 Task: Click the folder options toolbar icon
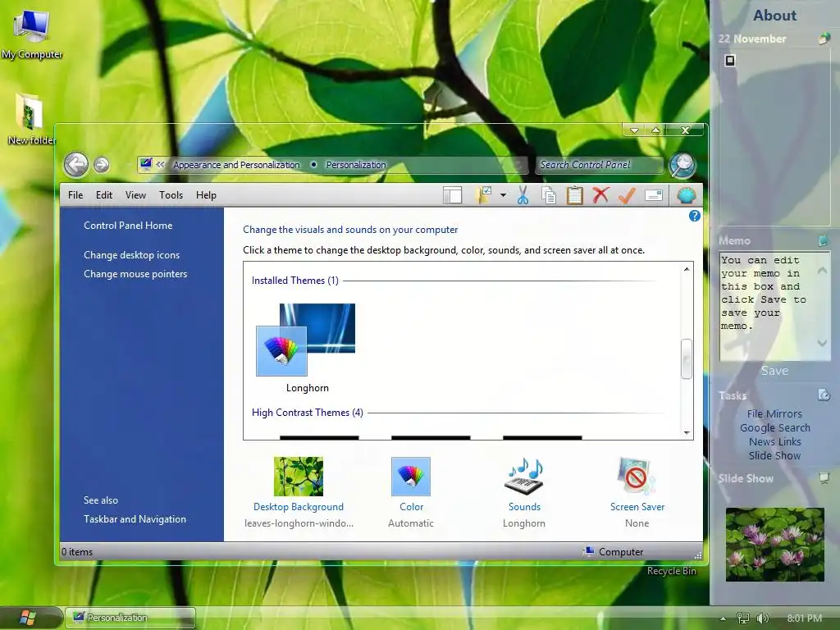[483, 195]
